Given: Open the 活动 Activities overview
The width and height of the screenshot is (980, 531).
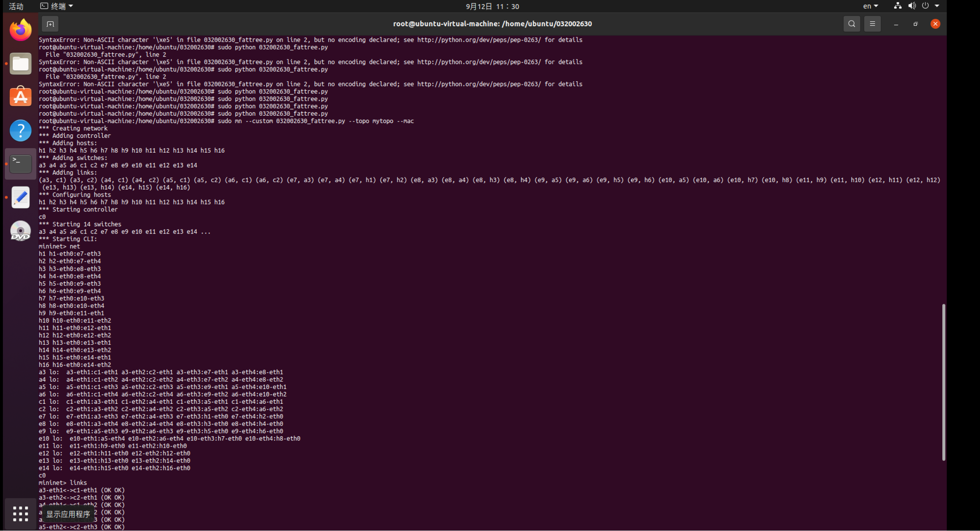Looking at the screenshot, I should pyautogui.click(x=16, y=6).
